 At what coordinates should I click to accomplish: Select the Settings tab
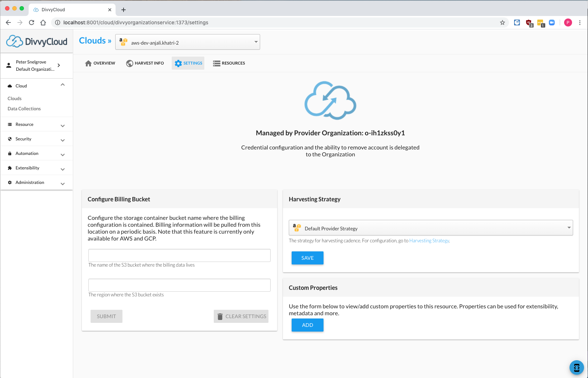pos(188,63)
